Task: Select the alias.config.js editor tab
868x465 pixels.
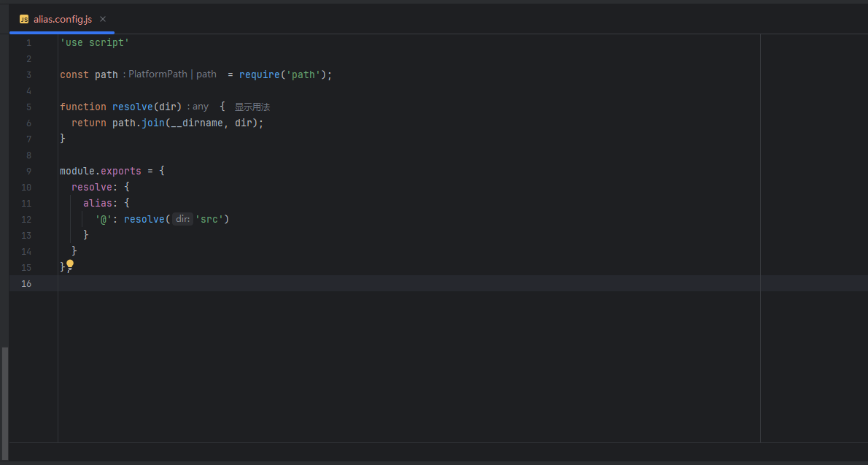Action: pyautogui.click(x=62, y=20)
